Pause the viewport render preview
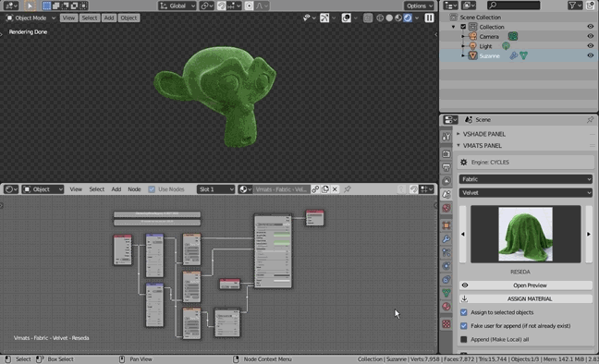The width and height of the screenshot is (599, 364). 429,18
